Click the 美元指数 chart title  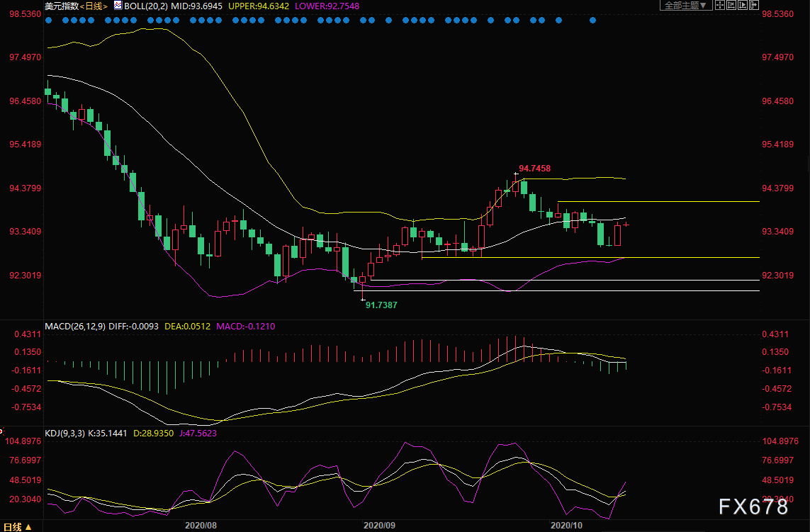pyautogui.click(x=60, y=6)
